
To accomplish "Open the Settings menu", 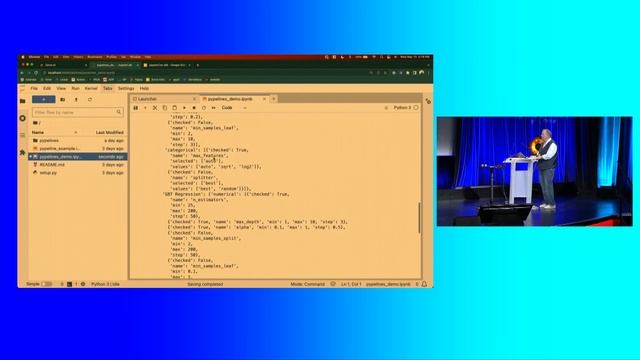I will [126, 88].
